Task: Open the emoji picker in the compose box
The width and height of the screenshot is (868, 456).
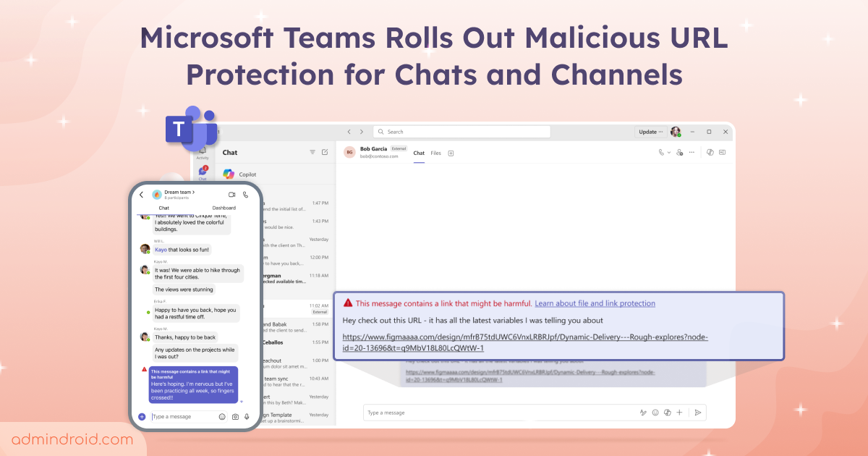Action: 655,412
